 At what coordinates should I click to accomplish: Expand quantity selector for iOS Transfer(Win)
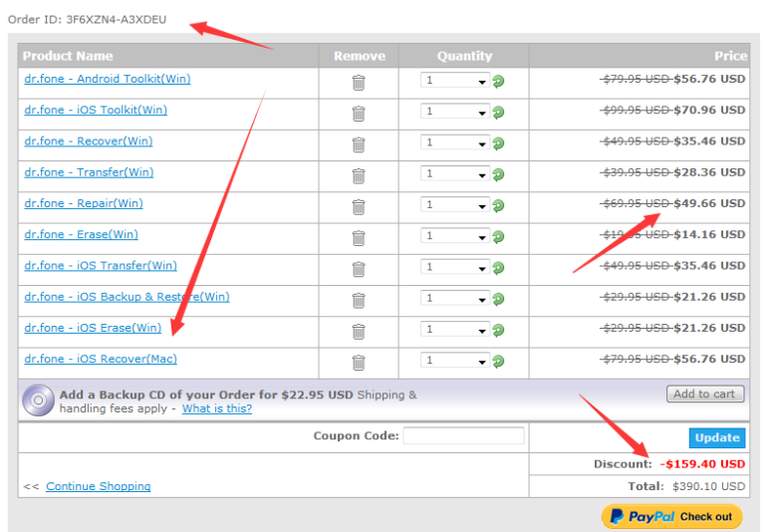455,267
